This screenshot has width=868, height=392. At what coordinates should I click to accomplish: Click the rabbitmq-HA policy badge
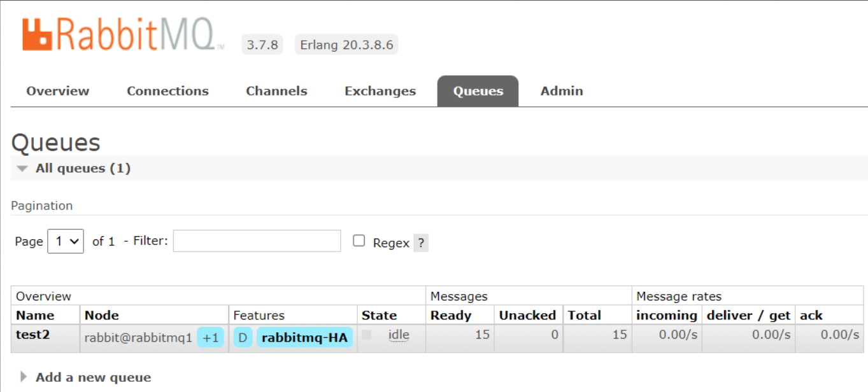point(304,337)
